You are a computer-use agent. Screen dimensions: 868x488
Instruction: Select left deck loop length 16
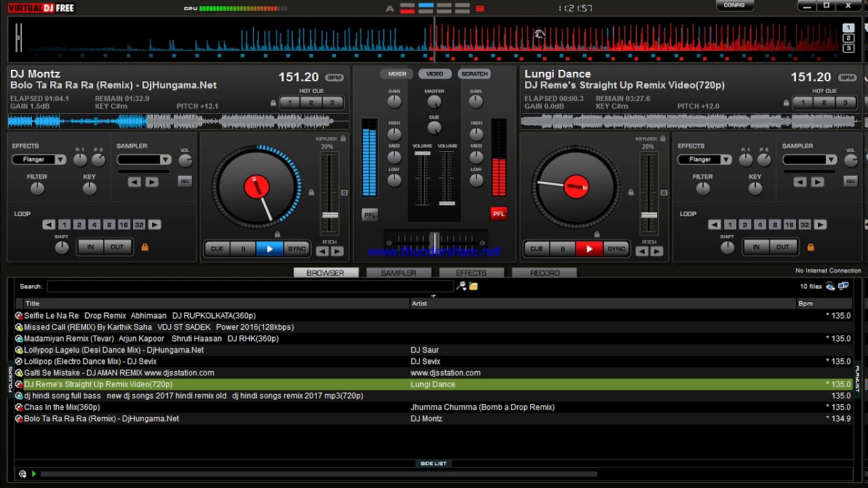(x=123, y=225)
